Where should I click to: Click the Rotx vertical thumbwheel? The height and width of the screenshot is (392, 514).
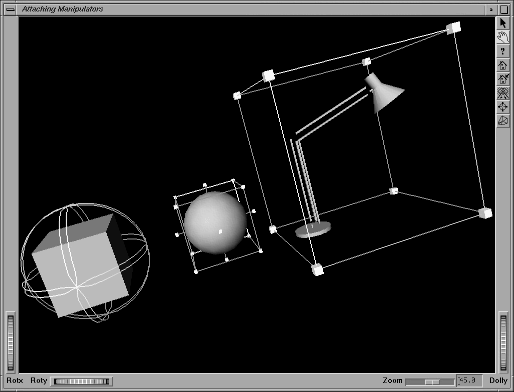click(11, 342)
